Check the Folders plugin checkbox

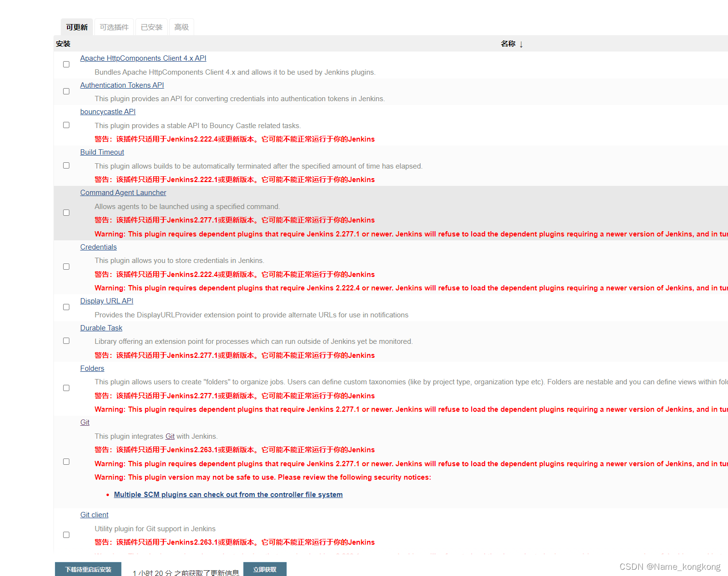(66, 388)
